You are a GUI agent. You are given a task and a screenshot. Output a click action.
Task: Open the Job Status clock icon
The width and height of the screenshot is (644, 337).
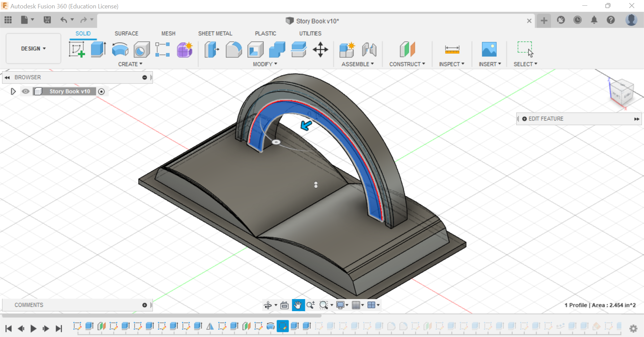[x=577, y=20]
